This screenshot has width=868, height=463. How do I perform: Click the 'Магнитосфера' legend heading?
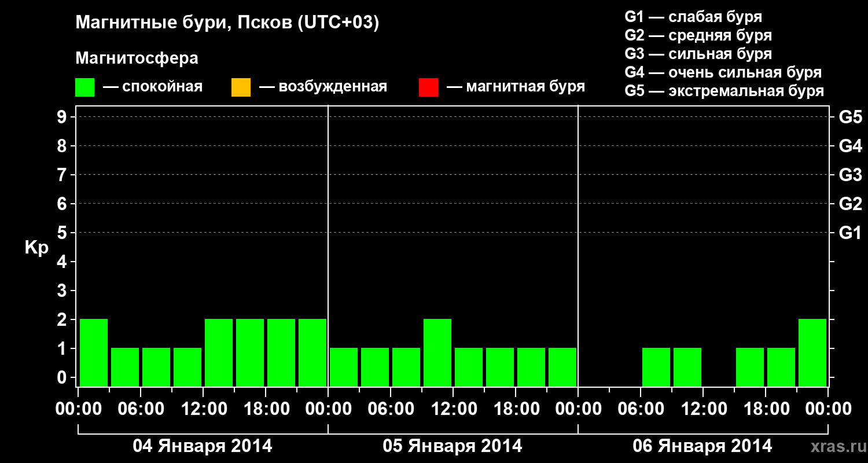coord(137,58)
